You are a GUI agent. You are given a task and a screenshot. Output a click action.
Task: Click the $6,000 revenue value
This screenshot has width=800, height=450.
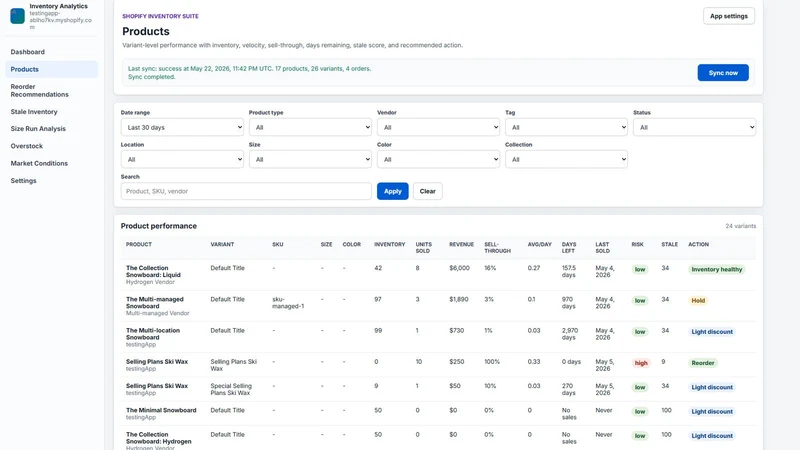459,268
